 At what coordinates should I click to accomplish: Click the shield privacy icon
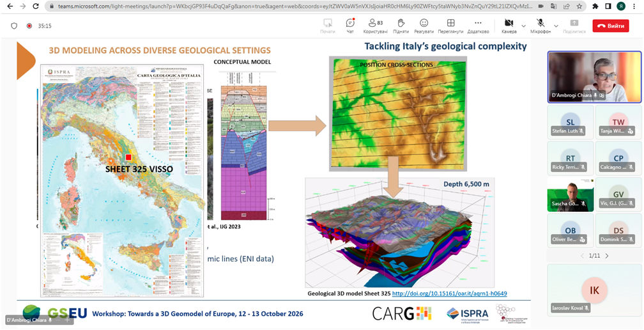tap(14, 26)
